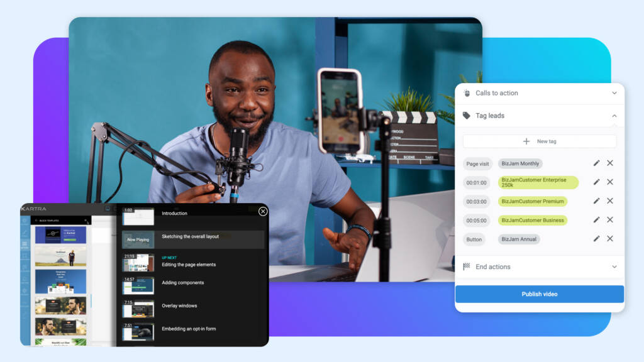Viewport: 644px width, 362px height.
Task: Close the video playlist overlay
Action: tap(263, 211)
